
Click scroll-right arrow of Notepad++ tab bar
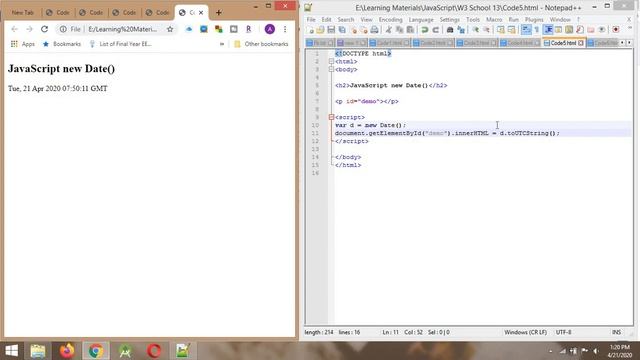629,43
